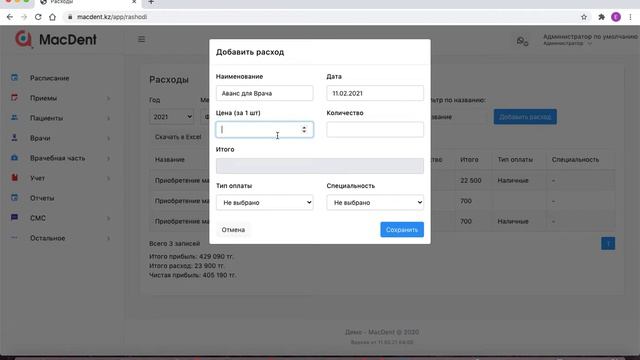Expand the Пациенты sidebar menu

[61, 118]
